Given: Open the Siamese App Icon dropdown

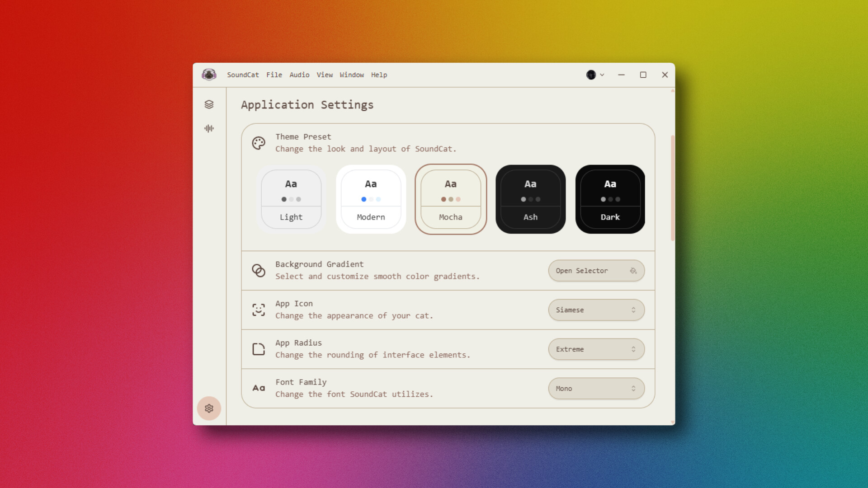Looking at the screenshot, I should tap(596, 310).
